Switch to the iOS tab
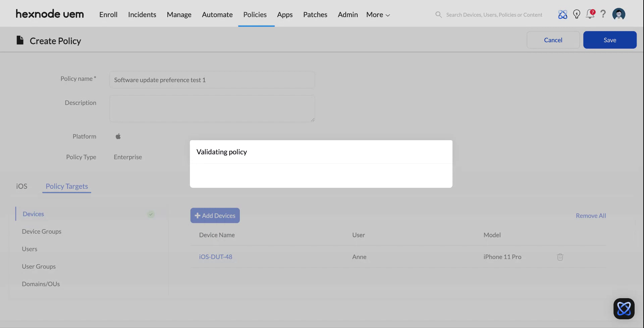 [x=21, y=186]
